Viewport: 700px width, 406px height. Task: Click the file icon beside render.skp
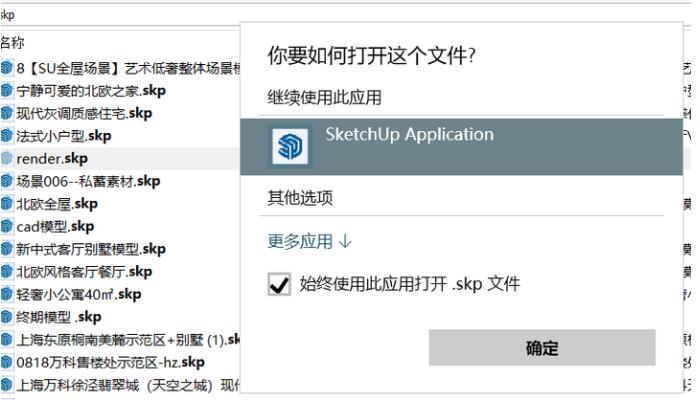point(7,158)
